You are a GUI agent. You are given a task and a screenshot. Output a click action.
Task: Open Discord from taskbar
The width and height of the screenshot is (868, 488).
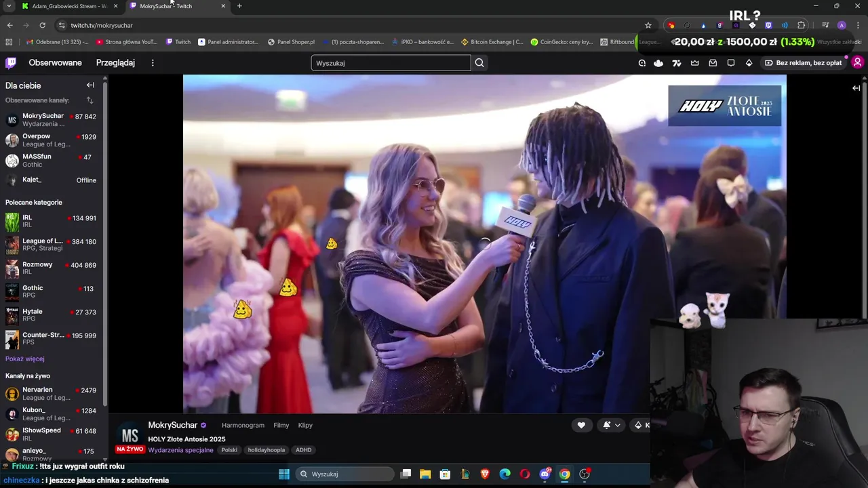[x=545, y=474]
